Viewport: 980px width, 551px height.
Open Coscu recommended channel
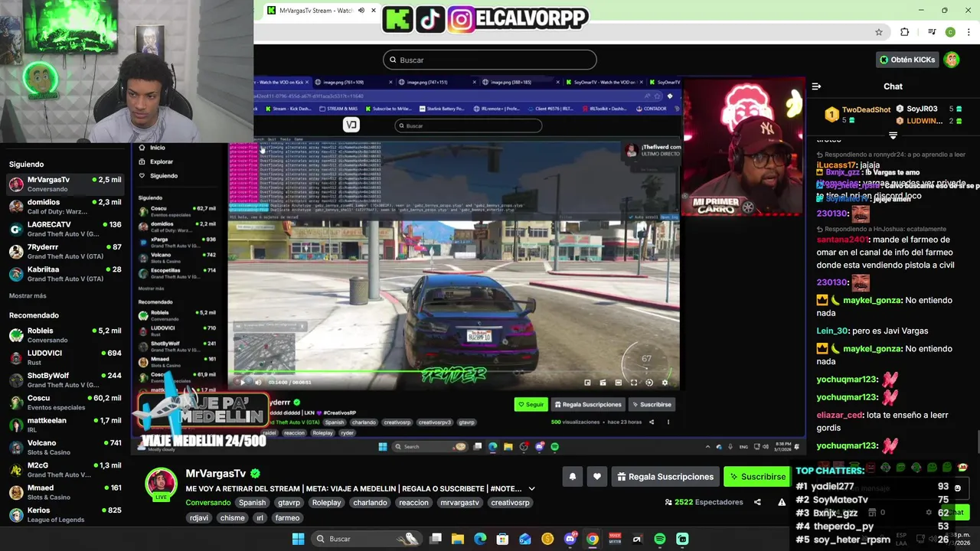(65, 403)
